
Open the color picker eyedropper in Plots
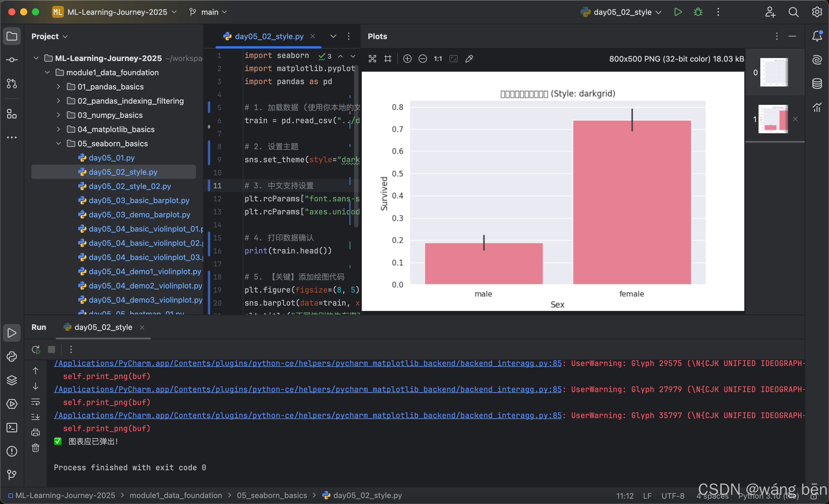(469, 59)
